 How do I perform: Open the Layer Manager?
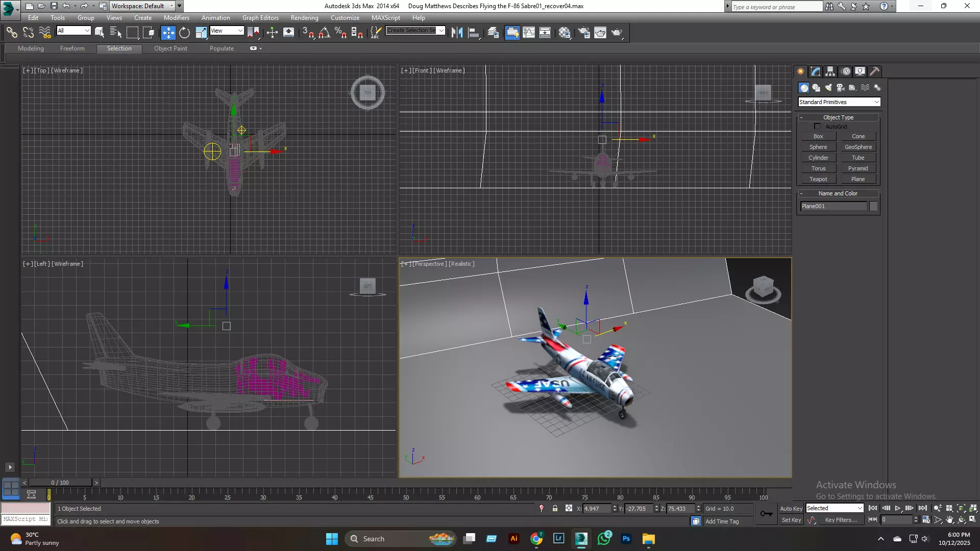pos(493,33)
